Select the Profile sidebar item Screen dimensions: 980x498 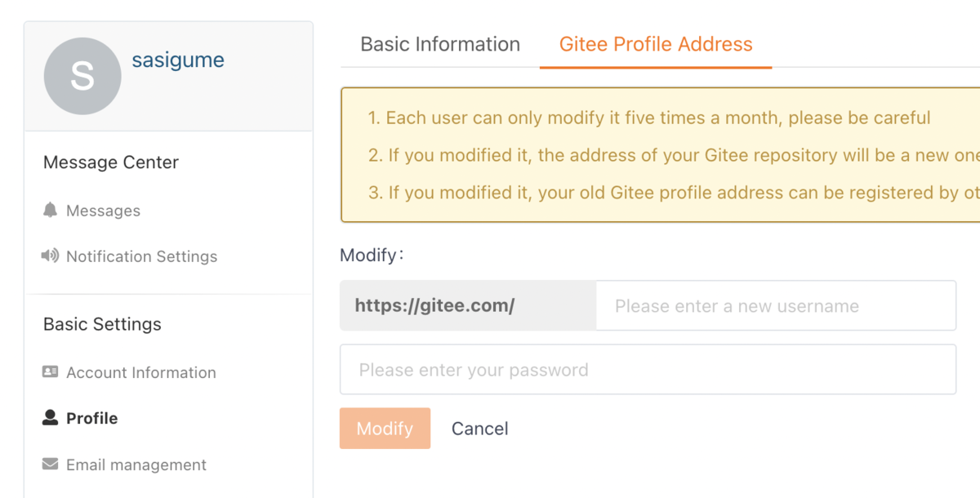click(x=92, y=418)
